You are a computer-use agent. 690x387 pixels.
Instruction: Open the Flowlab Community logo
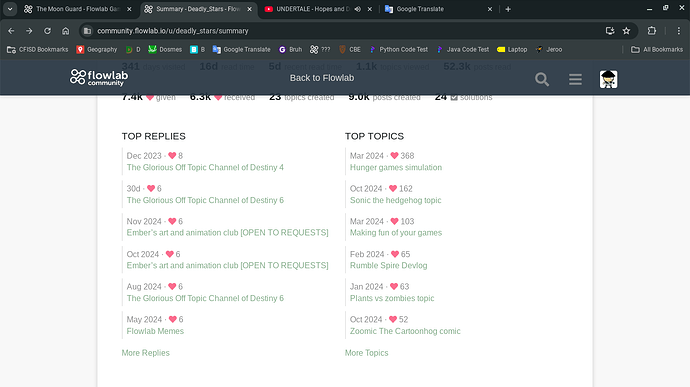[99, 77]
